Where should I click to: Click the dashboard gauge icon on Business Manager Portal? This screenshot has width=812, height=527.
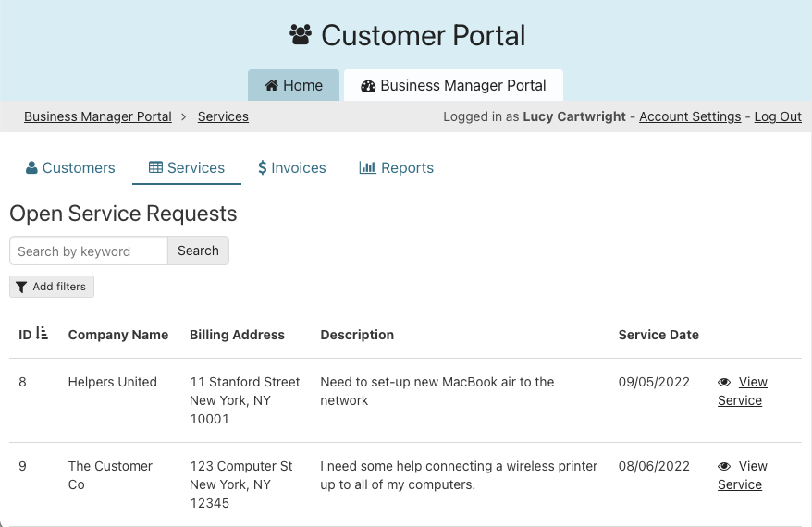coord(368,85)
